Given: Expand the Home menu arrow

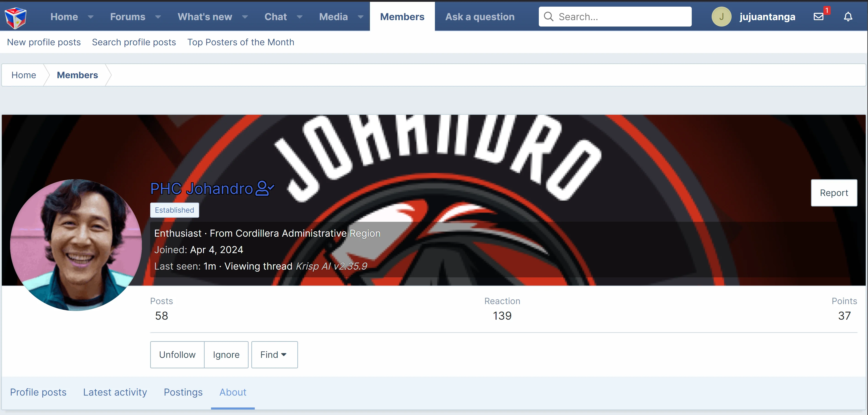Looking at the screenshot, I should point(90,16).
